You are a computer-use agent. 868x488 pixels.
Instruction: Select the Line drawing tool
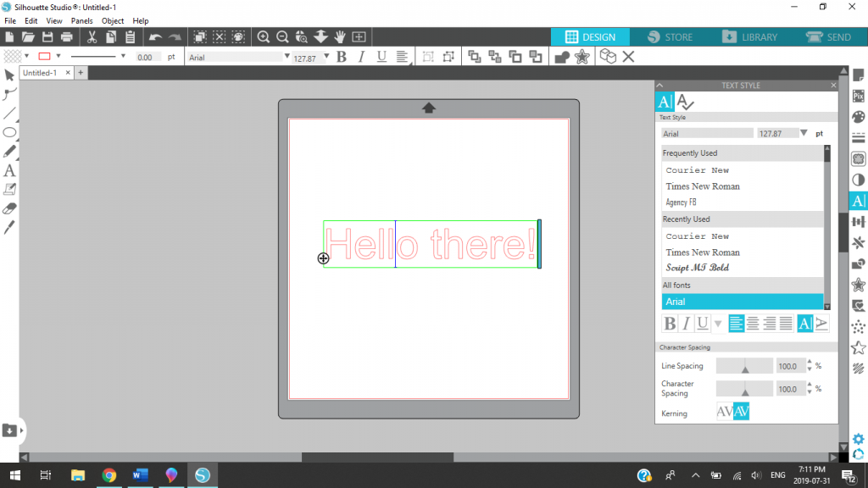(9, 114)
